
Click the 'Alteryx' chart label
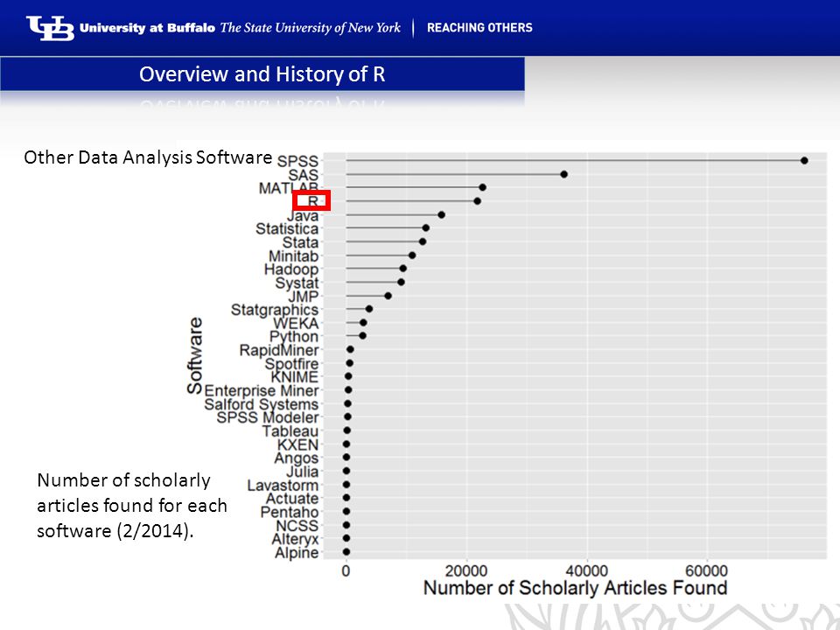coord(295,540)
